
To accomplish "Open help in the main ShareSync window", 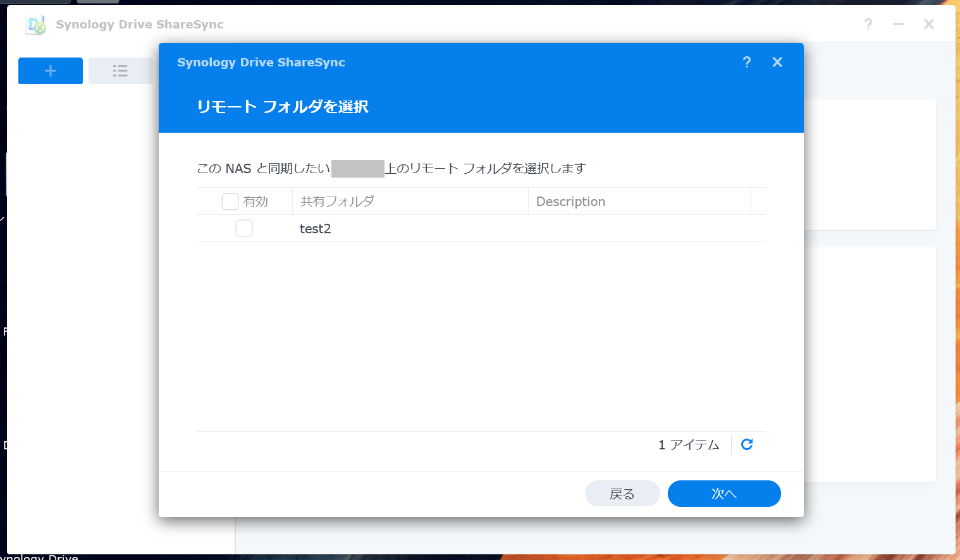I will point(868,24).
